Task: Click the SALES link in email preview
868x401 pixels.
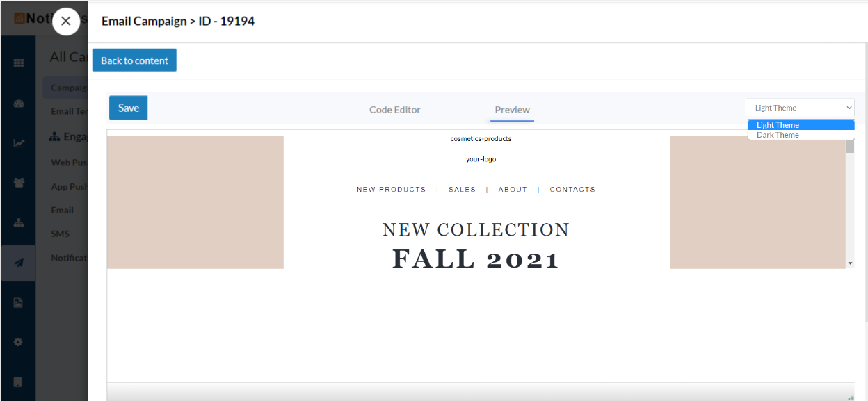Action: pos(463,189)
